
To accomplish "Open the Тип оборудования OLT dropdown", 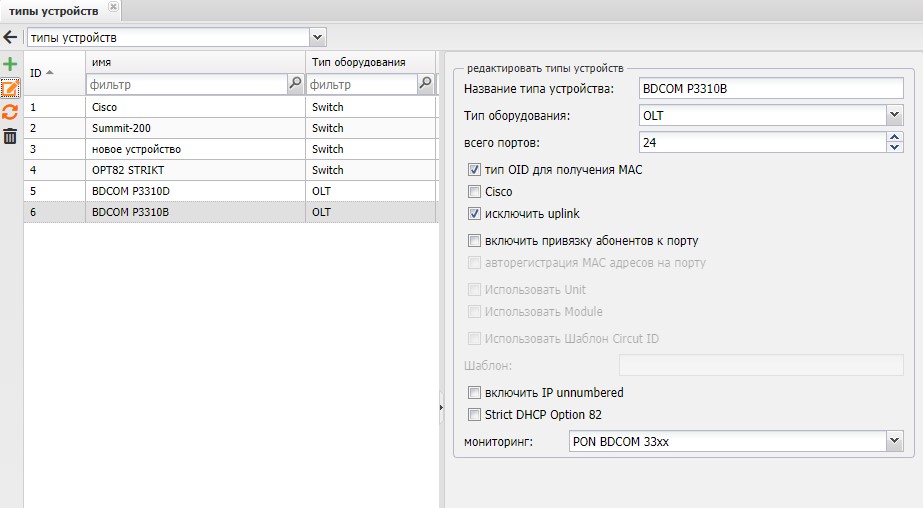I will click(x=895, y=116).
